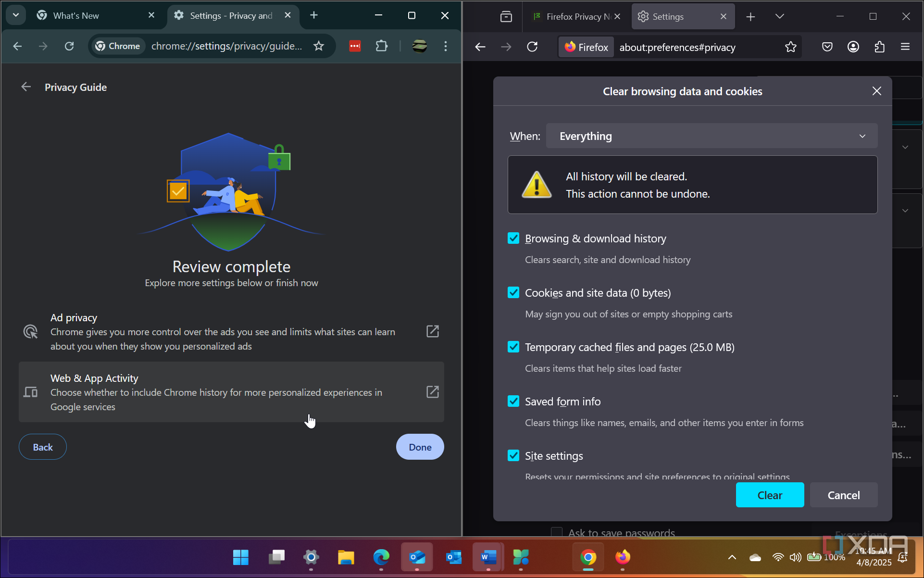
Task: Open the Windows Start menu
Action: click(241, 557)
